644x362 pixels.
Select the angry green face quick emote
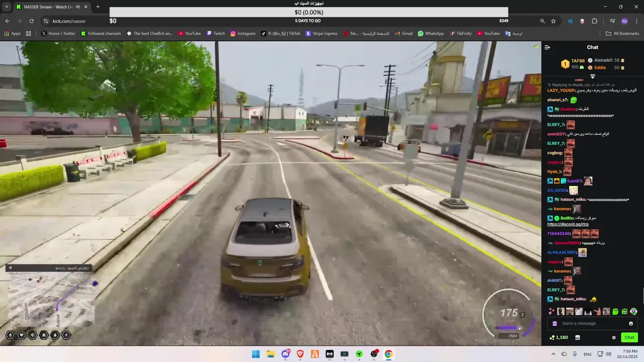coord(624,312)
